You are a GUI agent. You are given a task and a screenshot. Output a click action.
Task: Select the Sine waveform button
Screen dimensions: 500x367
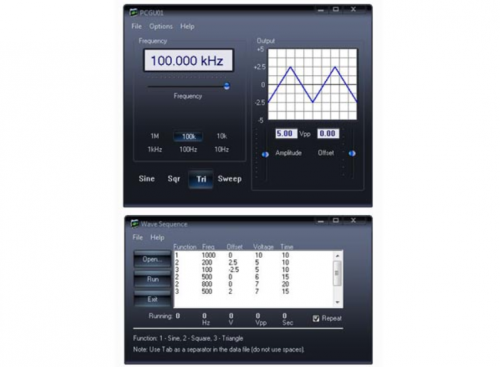147,179
